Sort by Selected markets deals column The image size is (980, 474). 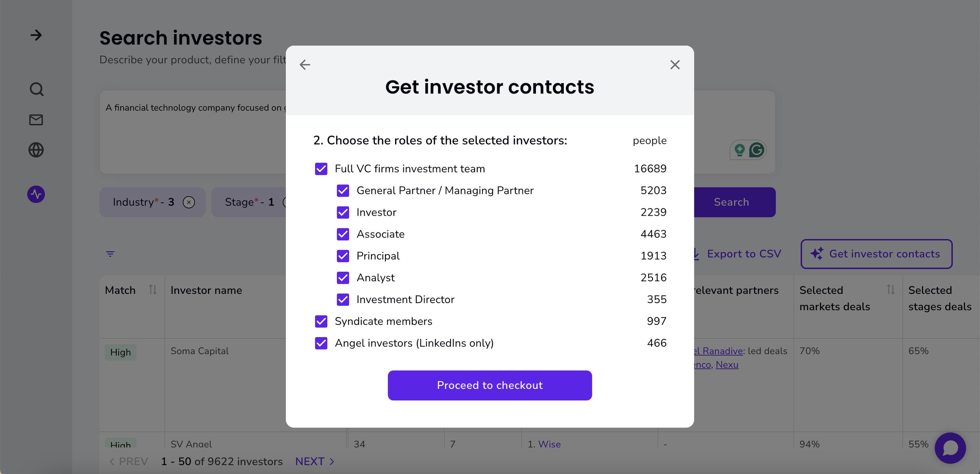(x=891, y=290)
